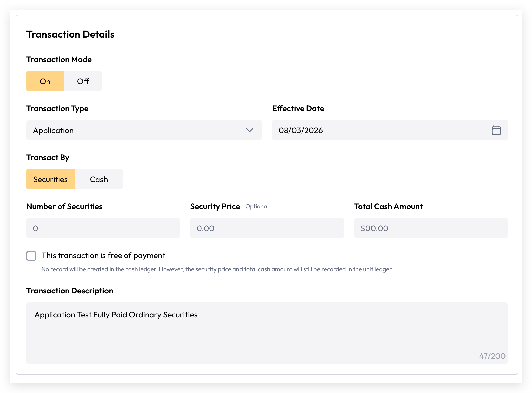Focus the Number of Securities input
The width and height of the screenshot is (532, 393).
pyautogui.click(x=103, y=228)
